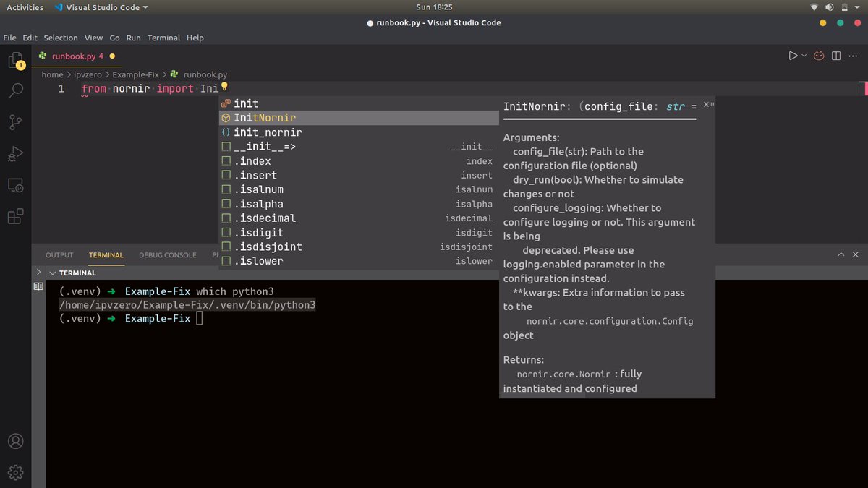The image size is (868, 488).
Task: Click the pink face icon in editor toolbar
Action: tap(820, 56)
